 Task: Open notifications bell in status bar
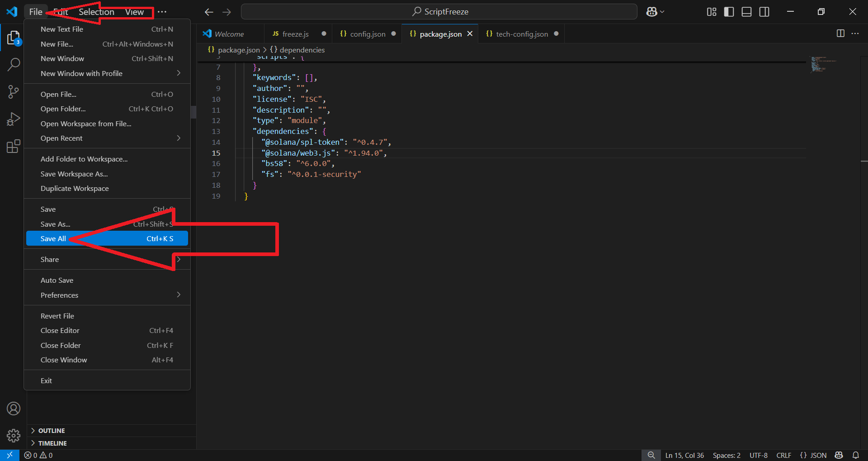tap(856, 455)
